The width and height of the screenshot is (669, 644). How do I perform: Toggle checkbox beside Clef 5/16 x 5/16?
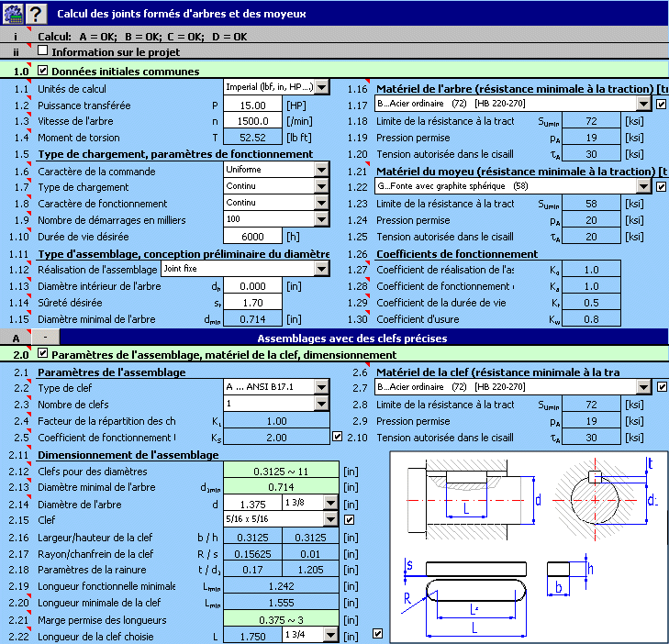(349, 519)
